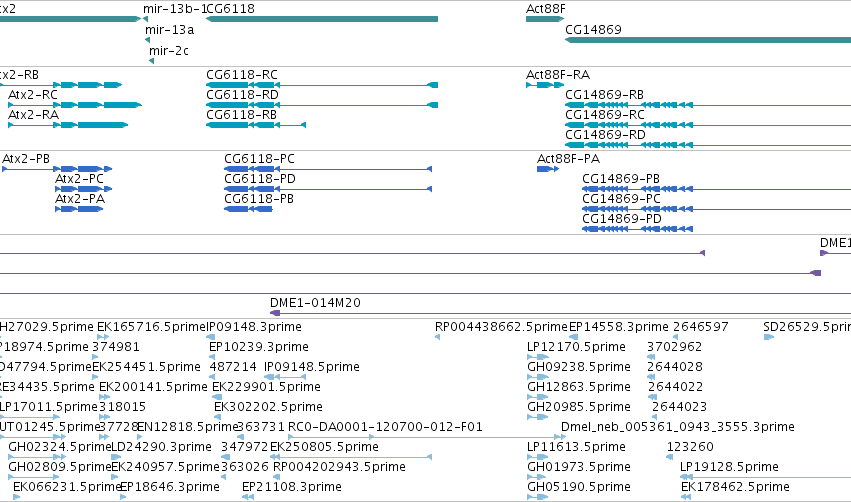Select transcript Atx2-RA
This screenshot has height=502, width=851.
pos(68,125)
